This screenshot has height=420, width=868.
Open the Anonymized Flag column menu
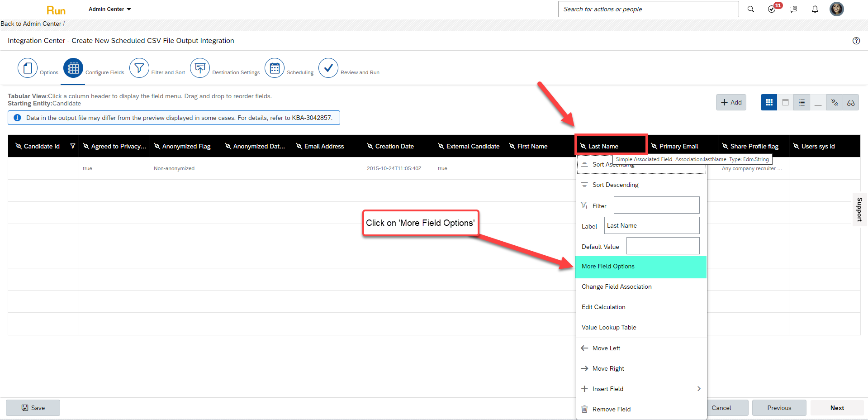pyautogui.click(x=185, y=146)
